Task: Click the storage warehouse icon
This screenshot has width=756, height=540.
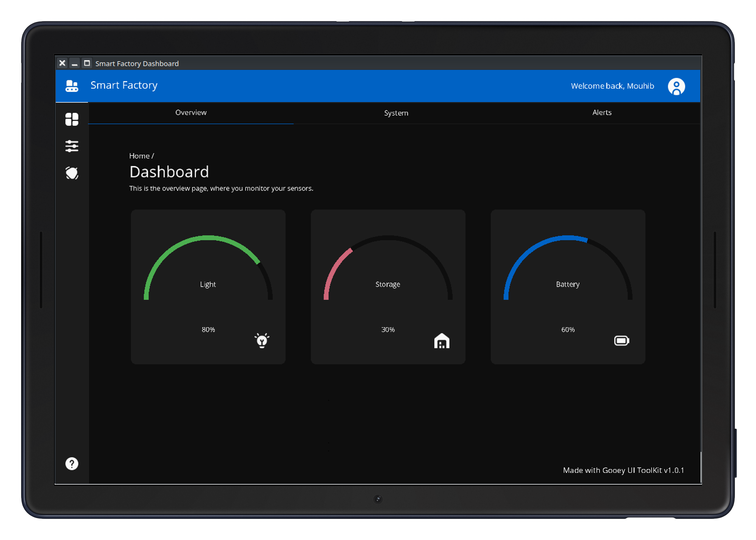Action: pos(442,341)
